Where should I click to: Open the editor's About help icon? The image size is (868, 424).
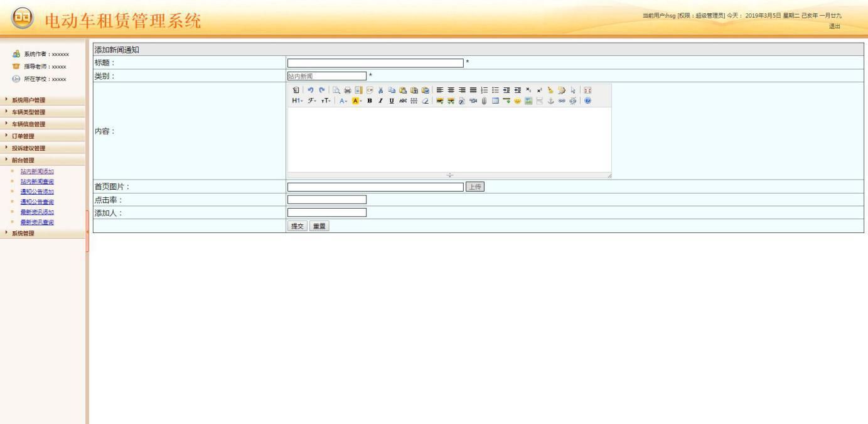(x=587, y=101)
